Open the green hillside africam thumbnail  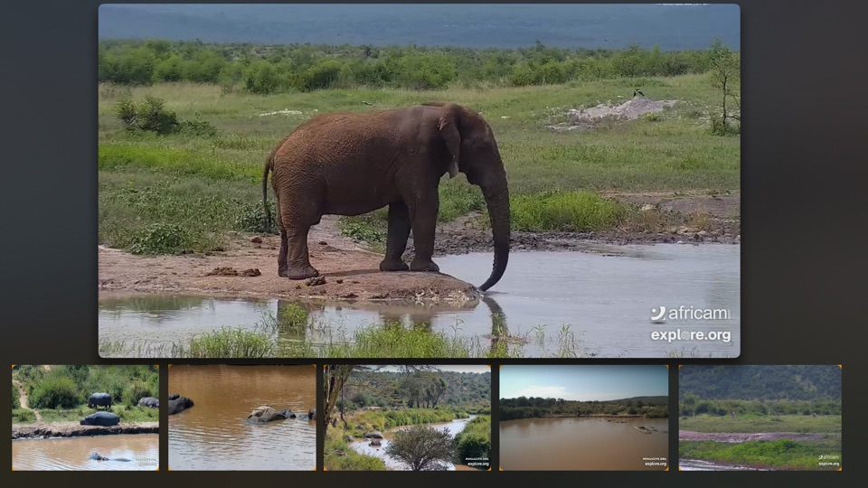[760, 418]
